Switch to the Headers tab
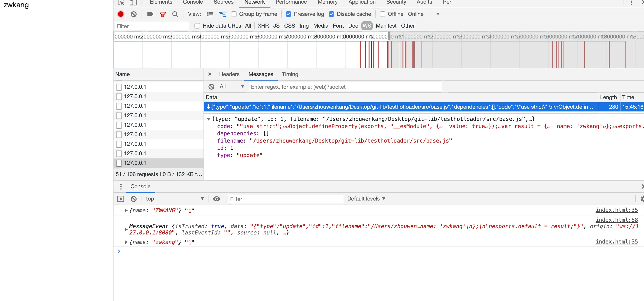Viewport: 644px width, 301px height. (x=229, y=74)
